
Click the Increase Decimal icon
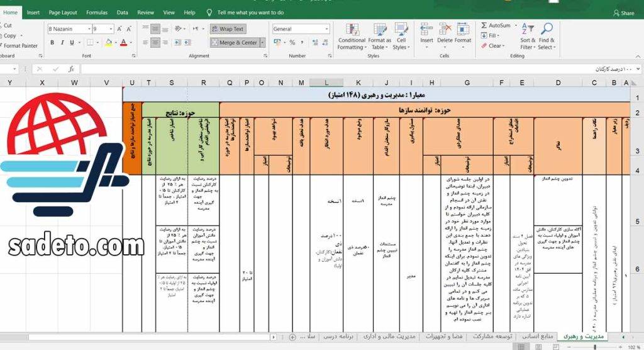coord(315,42)
